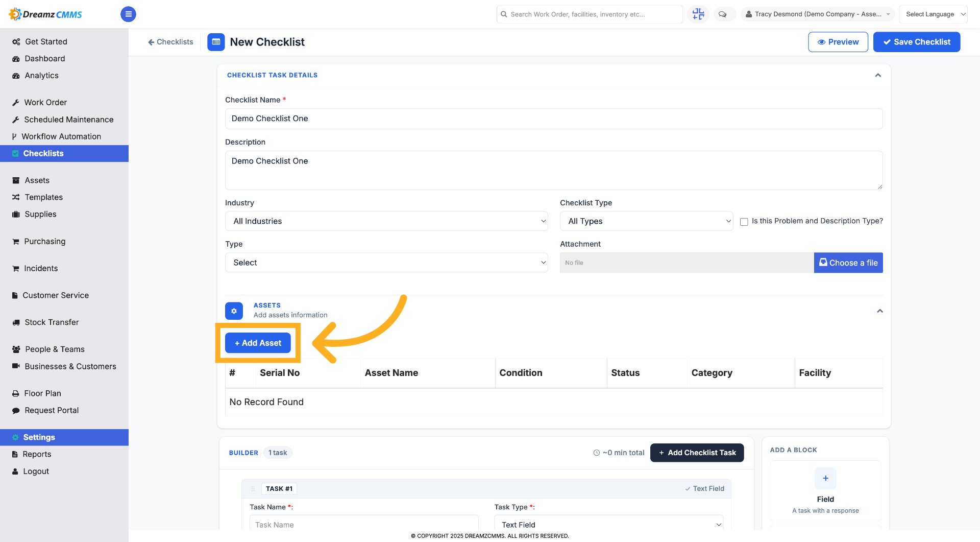The height and width of the screenshot is (542, 980).
Task: Open Work Order in the sidebar
Action: tap(45, 102)
